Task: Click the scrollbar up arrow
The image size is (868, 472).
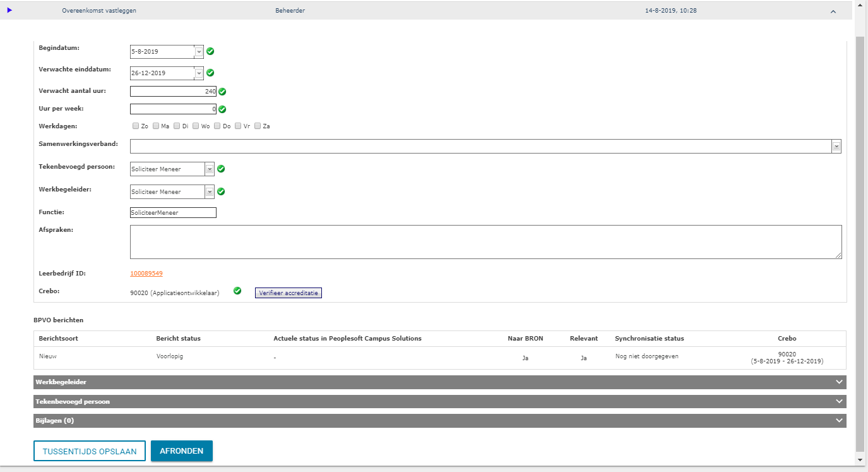Action: (860, 6)
